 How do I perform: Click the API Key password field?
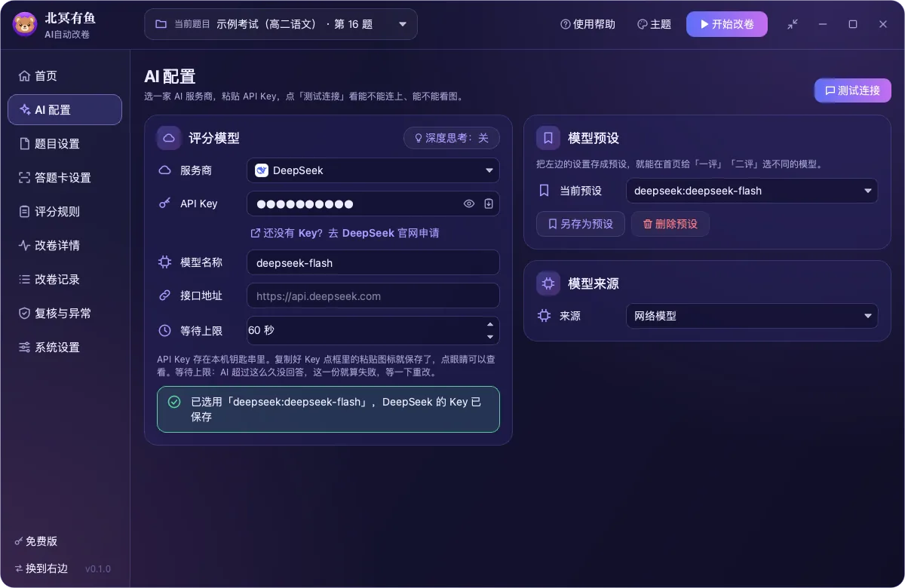(x=373, y=204)
